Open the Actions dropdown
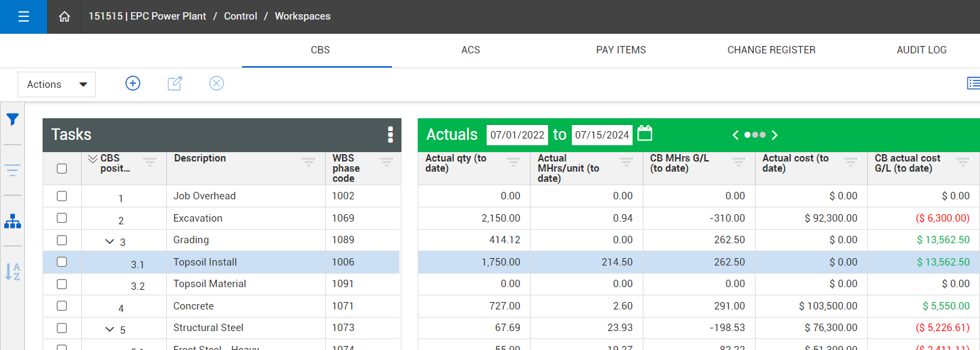This screenshot has width=980, height=350. [x=57, y=84]
